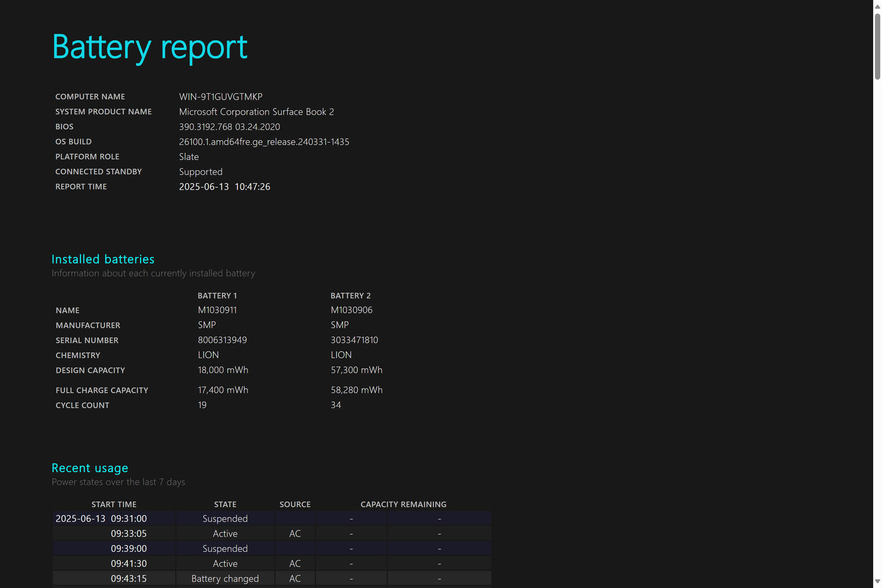Viewport: 882px width, 588px height.
Task: Click the report time 10:47:26 value
Action: (x=252, y=187)
